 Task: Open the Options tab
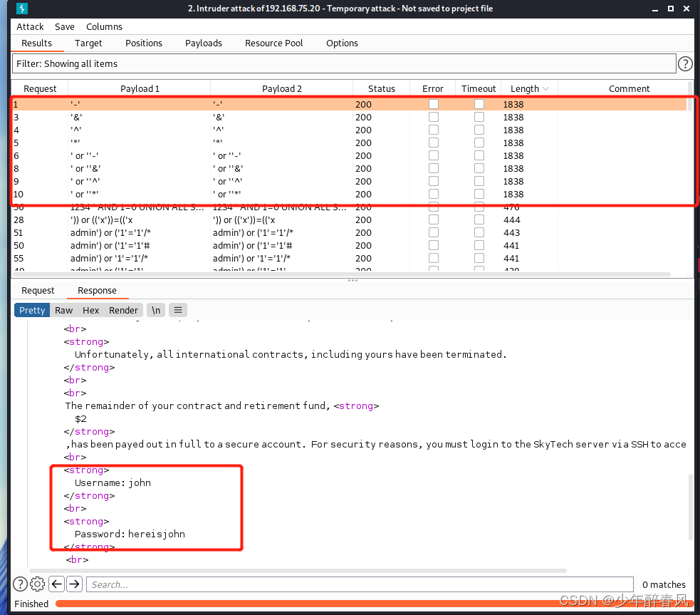(x=342, y=43)
